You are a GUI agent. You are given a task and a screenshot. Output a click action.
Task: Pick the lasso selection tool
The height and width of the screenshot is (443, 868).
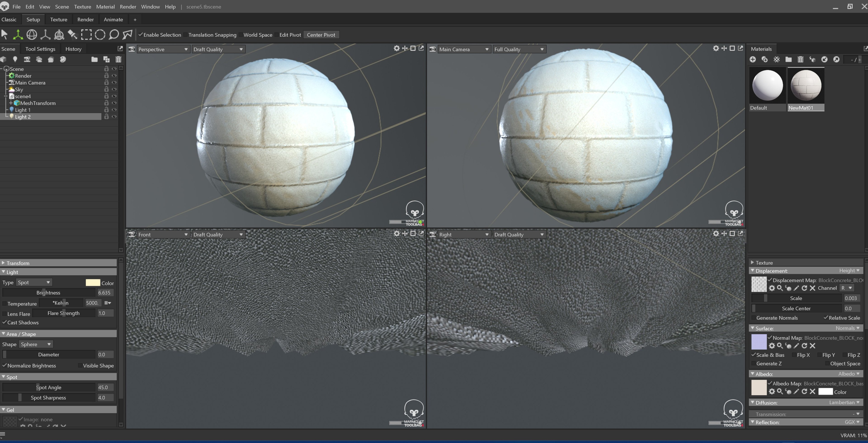pos(114,35)
